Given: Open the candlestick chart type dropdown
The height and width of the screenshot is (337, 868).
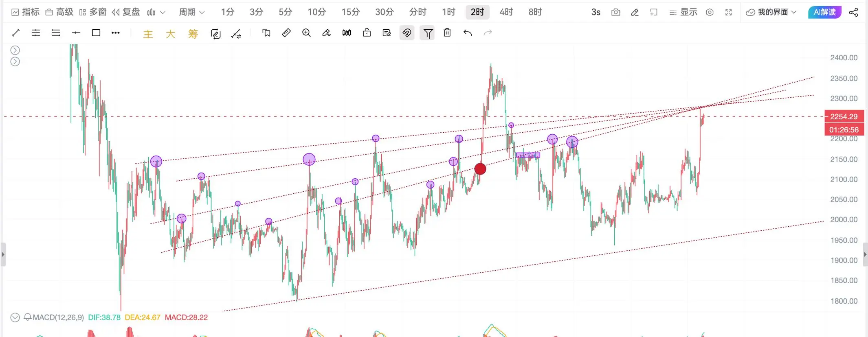Looking at the screenshot, I should tap(156, 12).
